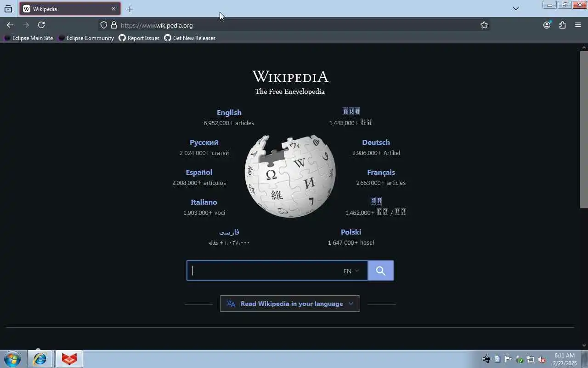Click The Free Encyclopedia subtitle
Image resolution: width=588 pixels, height=368 pixels.
pyautogui.click(x=290, y=91)
